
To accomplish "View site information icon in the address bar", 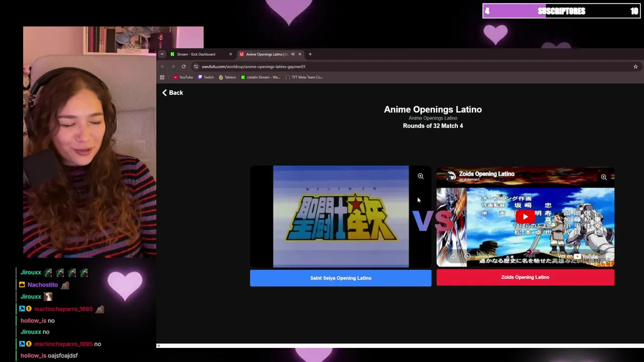I will (196, 66).
